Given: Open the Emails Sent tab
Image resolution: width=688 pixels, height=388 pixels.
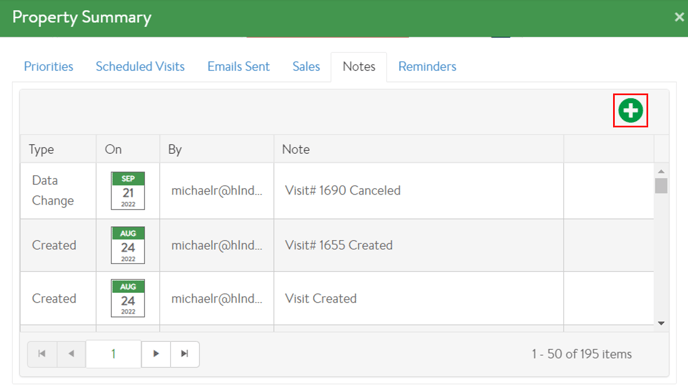Looking at the screenshot, I should (238, 66).
